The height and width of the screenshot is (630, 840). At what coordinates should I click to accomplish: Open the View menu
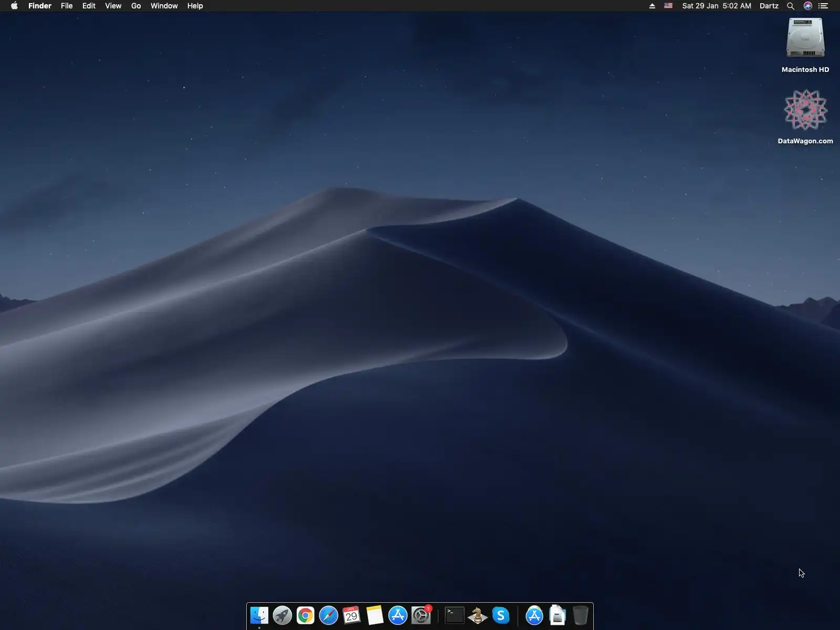point(113,6)
